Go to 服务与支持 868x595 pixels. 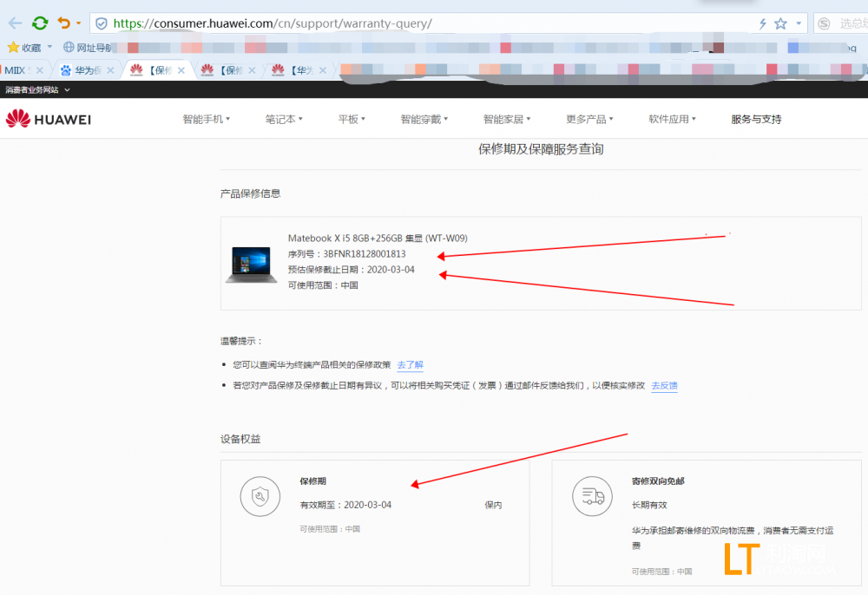[x=756, y=119]
